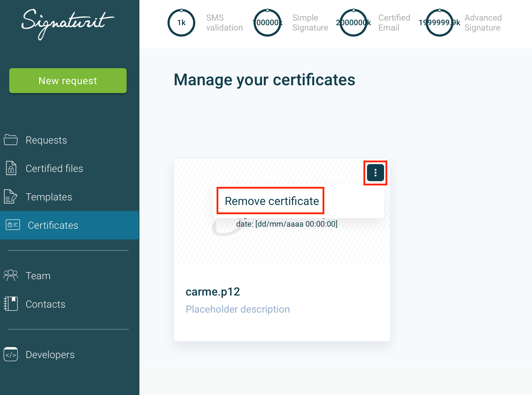Click the Placeholder description text

pyautogui.click(x=238, y=309)
